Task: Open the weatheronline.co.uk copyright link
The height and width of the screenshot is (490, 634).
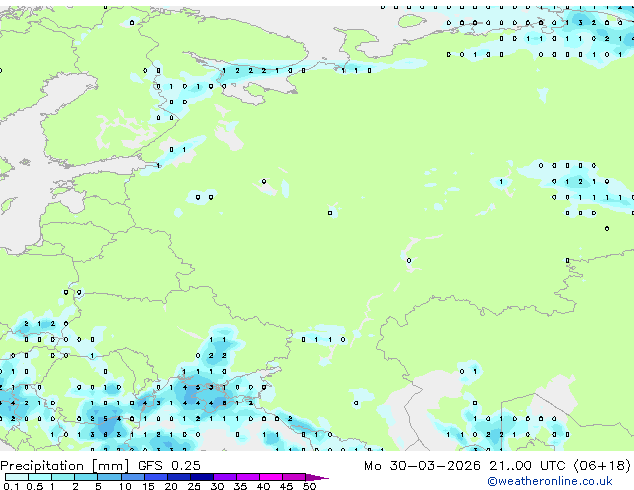Action: tap(549, 481)
